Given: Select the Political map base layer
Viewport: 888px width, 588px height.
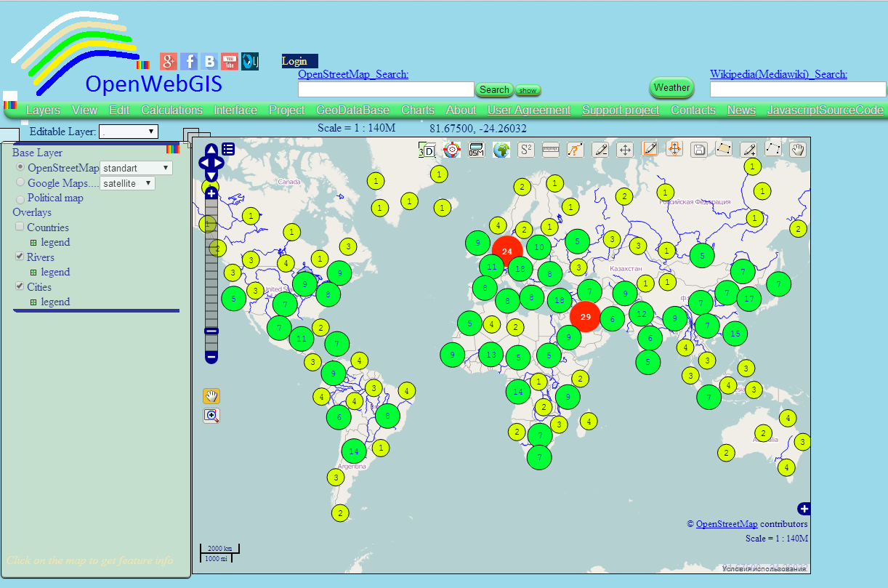Looking at the screenshot, I should point(20,198).
